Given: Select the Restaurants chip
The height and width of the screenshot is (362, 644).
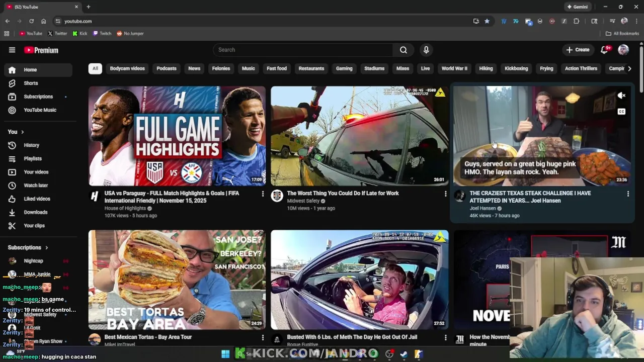Looking at the screenshot, I should [x=311, y=68].
